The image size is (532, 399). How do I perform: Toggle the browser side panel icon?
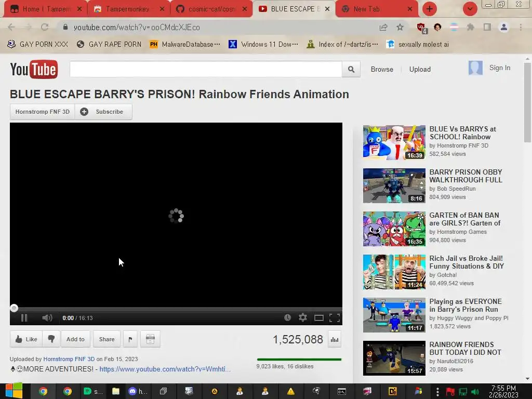pos(487,27)
